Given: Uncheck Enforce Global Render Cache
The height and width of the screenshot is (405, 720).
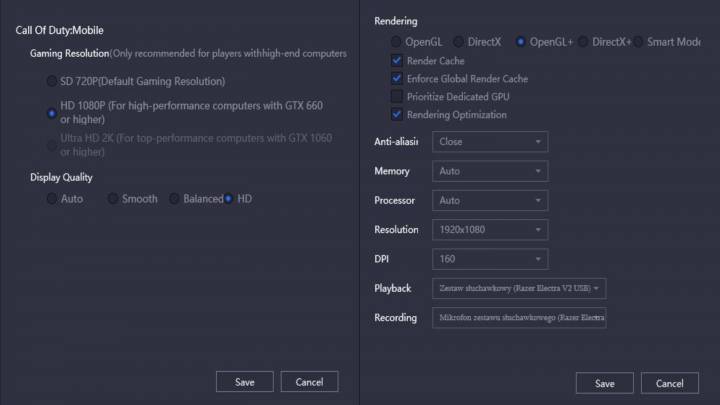Looking at the screenshot, I should coord(397,79).
